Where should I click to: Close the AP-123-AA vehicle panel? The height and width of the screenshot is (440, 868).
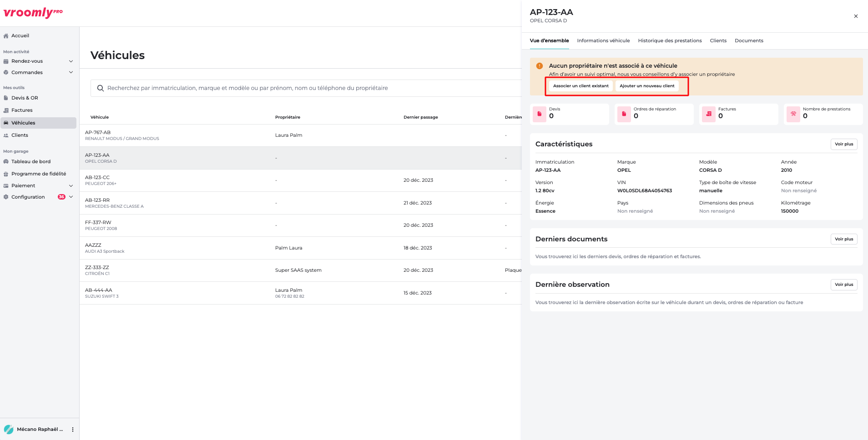(856, 16)
